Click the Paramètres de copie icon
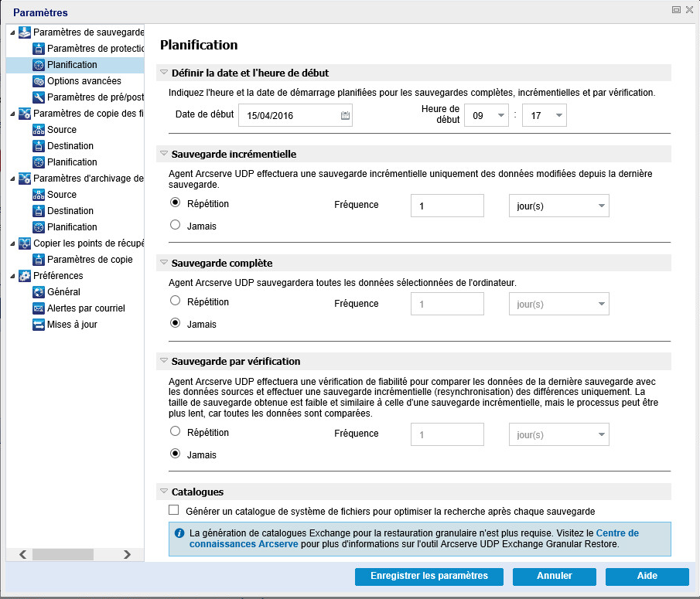The height and width of the screenshot is (599, 700). [x=39, y=260]
